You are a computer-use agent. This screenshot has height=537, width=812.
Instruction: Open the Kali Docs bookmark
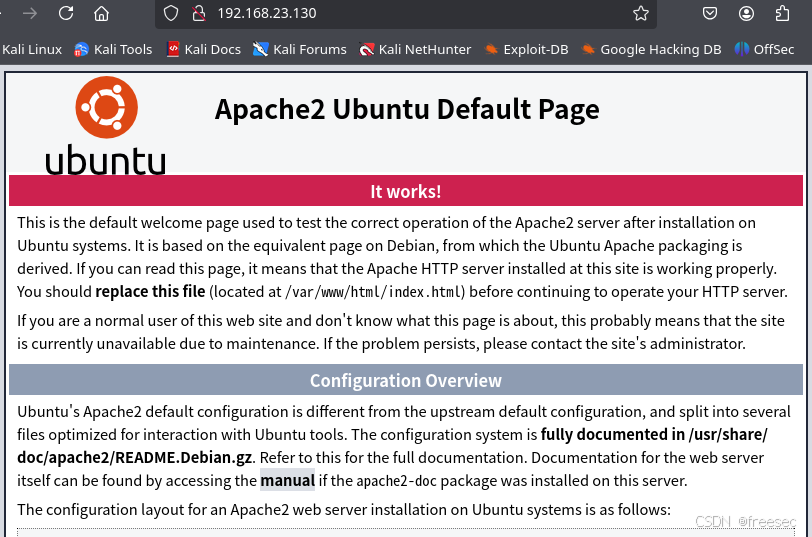click(204, 50)
